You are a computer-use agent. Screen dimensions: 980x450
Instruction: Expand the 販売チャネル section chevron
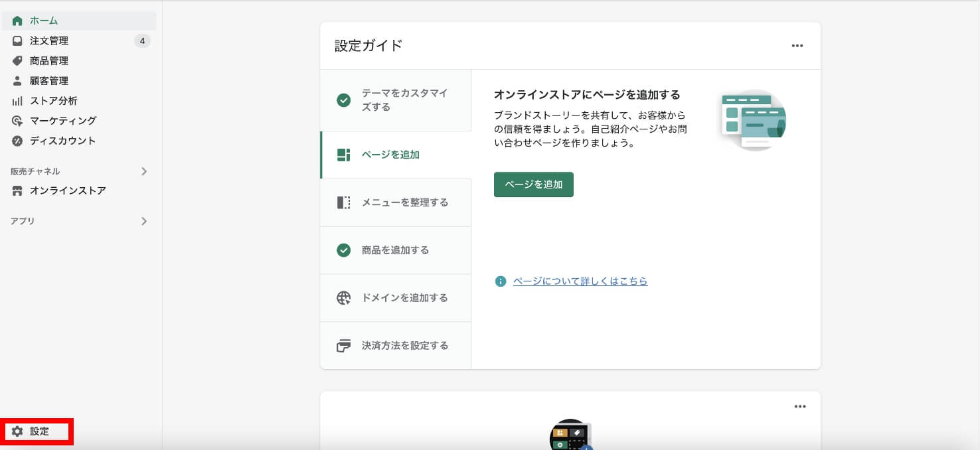tap(144, 171)
